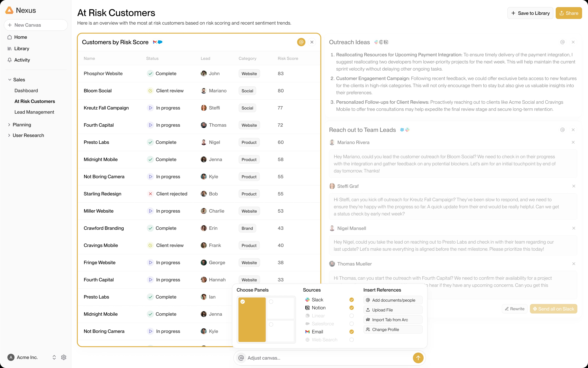Open Activity via the bell icon
This screenshot has height=368, width=588.
(x=10, y=60)
